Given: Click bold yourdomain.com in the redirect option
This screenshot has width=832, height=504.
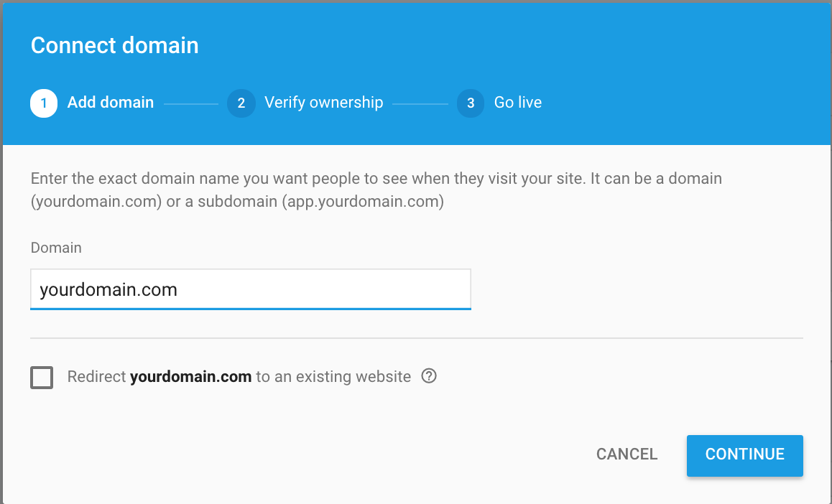Looking at the screenshot, I should (190, 377).
